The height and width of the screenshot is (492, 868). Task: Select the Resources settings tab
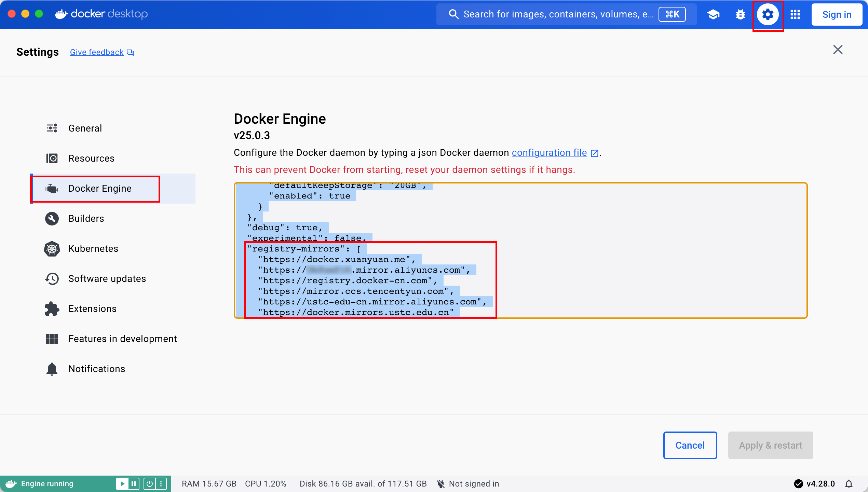pyautogui.click(x=113, y=158)
